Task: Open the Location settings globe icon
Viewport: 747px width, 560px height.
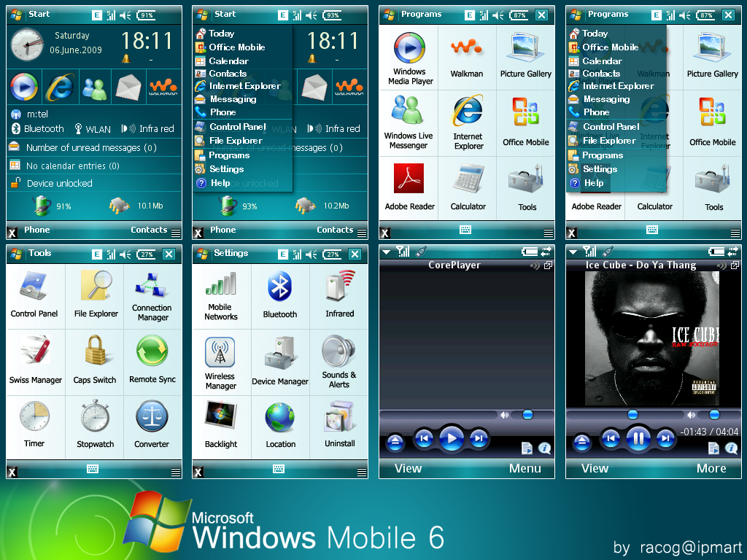Action: click(280, 425)
